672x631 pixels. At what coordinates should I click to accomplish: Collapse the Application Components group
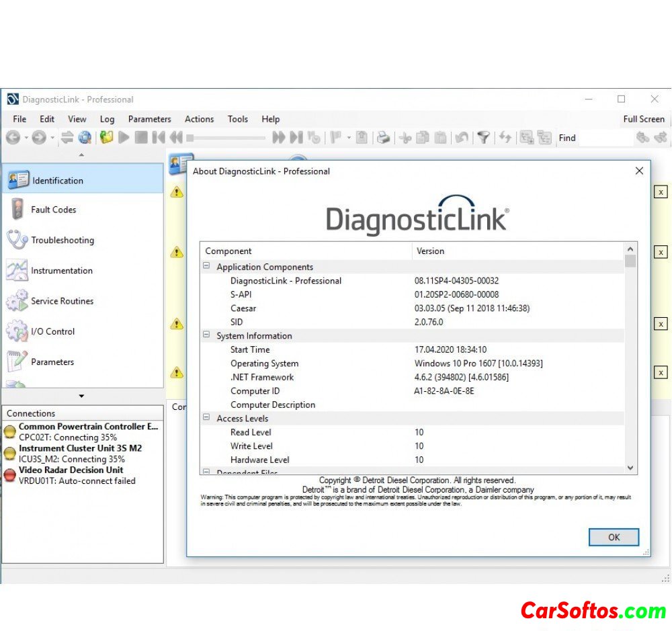[x=206, y=267]
